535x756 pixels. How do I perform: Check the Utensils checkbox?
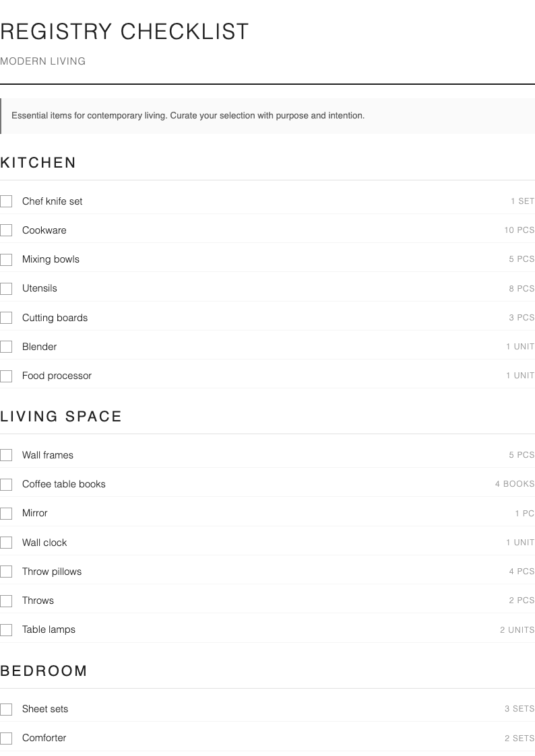6,288
